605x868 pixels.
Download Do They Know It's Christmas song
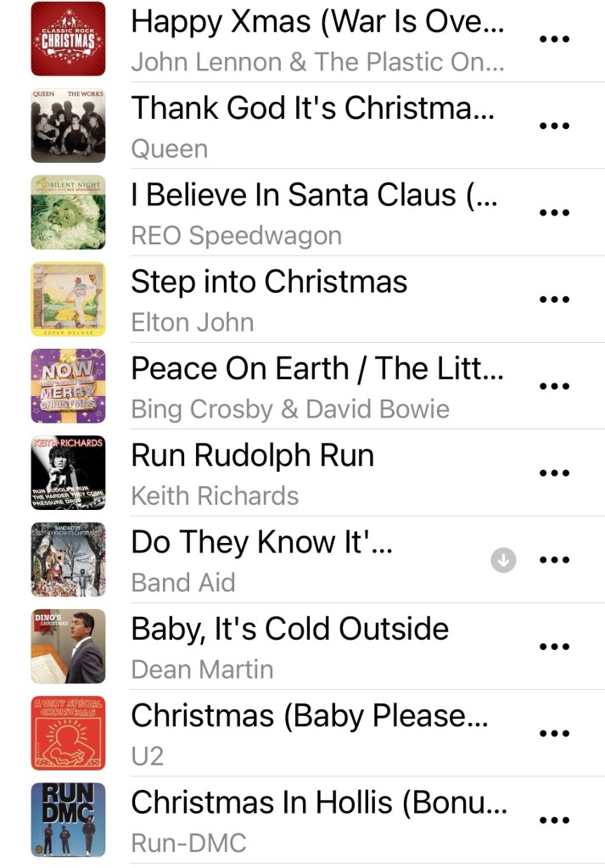tap(503, 560)
